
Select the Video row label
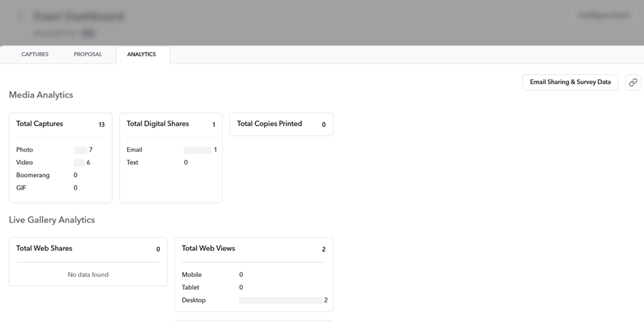tap(25, 162)
